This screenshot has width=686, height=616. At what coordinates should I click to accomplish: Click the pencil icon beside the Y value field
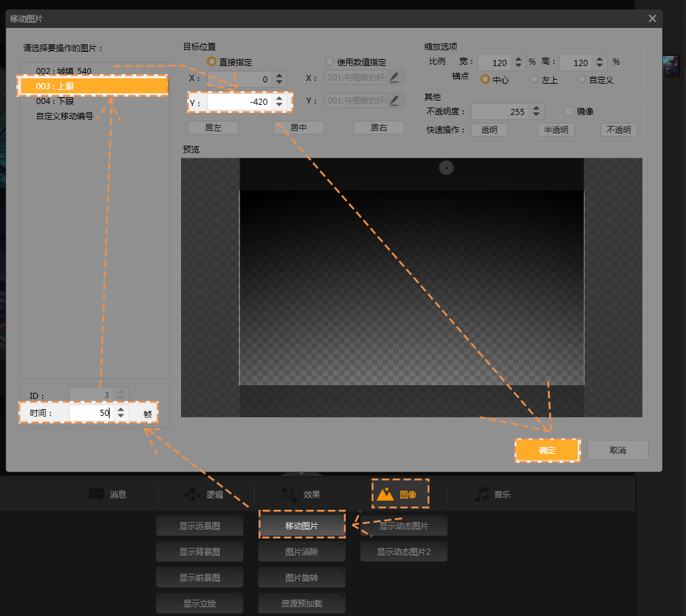point(395,101)
